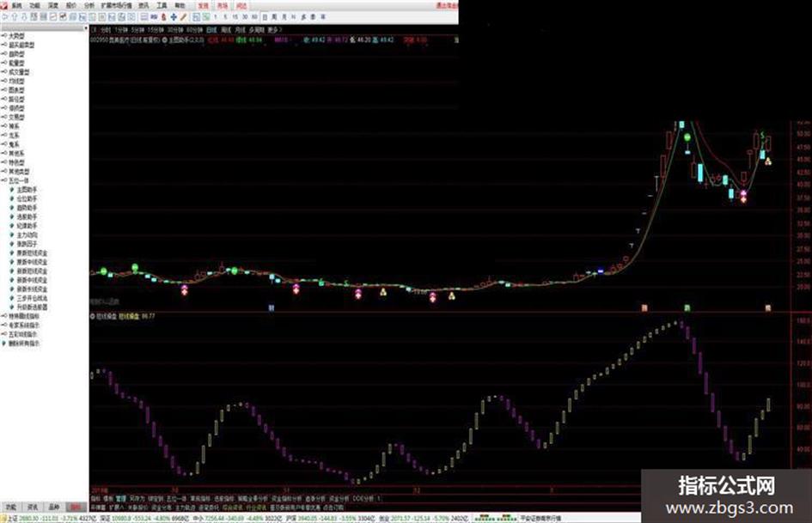Switch chart to 1分钟 period
The width and height of the screenshot is (812, 523).
122,30
